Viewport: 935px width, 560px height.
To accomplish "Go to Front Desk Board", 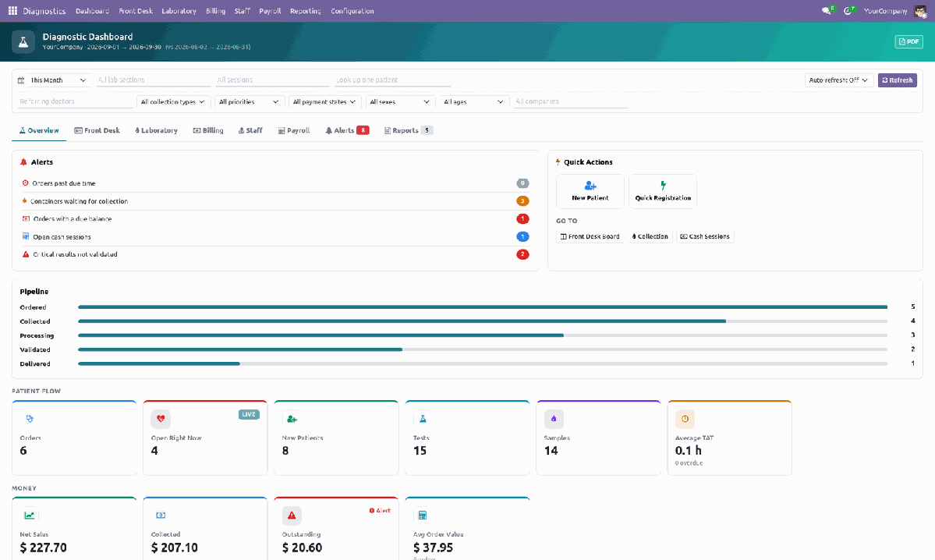I will (x=590, y=237).
